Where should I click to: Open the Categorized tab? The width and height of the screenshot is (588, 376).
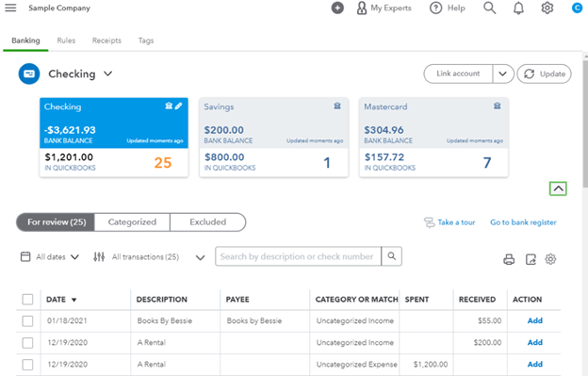coord(132,222)
